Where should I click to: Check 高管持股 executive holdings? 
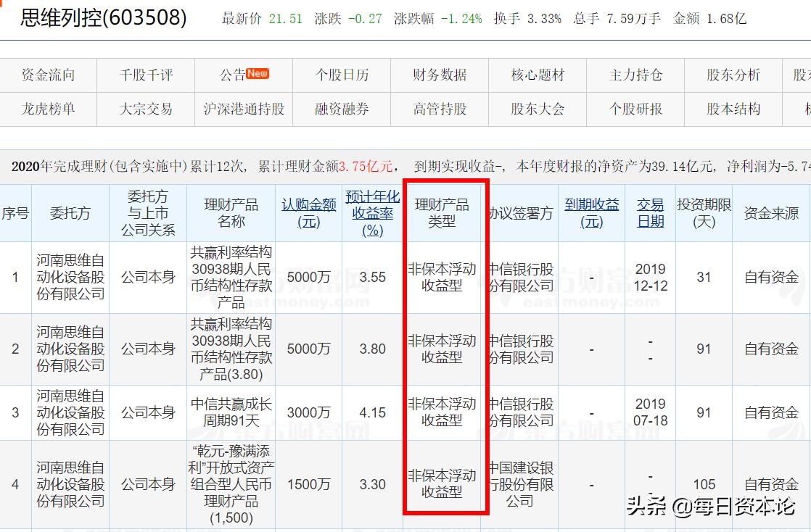pyautogui.click(x=439, y=110)
